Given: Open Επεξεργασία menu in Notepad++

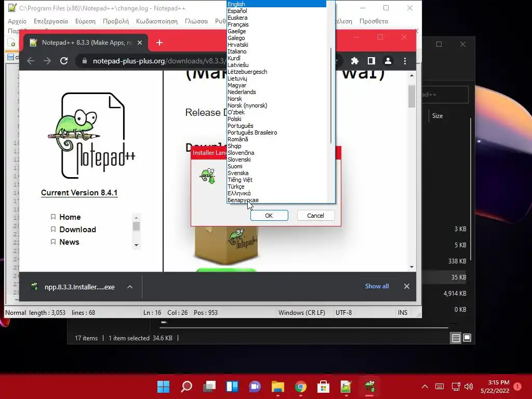Looking at the screenshot, I should coord(51,21).
